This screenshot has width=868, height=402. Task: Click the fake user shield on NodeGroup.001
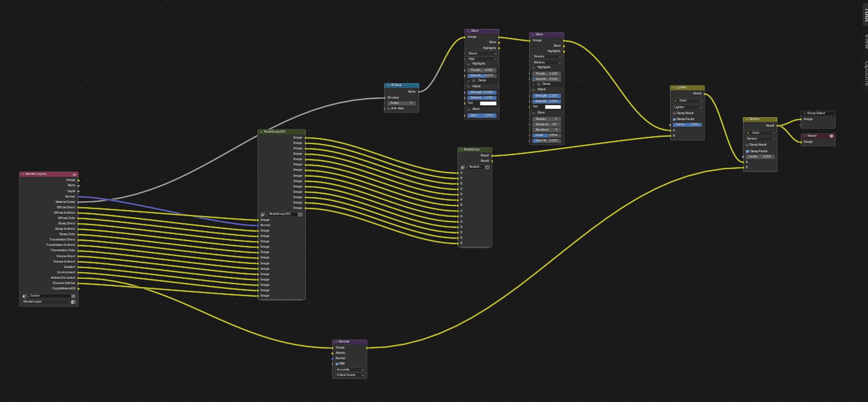pyautogui.click(x=300, y=214)
